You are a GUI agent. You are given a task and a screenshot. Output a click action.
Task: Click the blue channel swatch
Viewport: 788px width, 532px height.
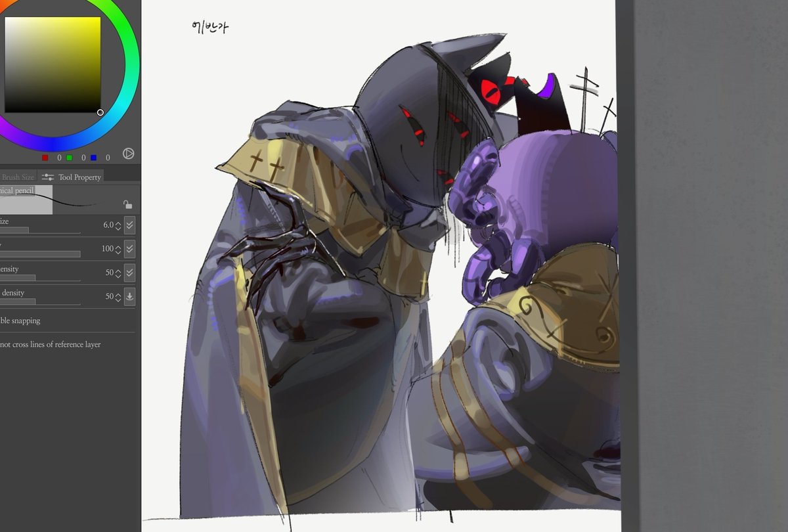(x=93, y=158)
